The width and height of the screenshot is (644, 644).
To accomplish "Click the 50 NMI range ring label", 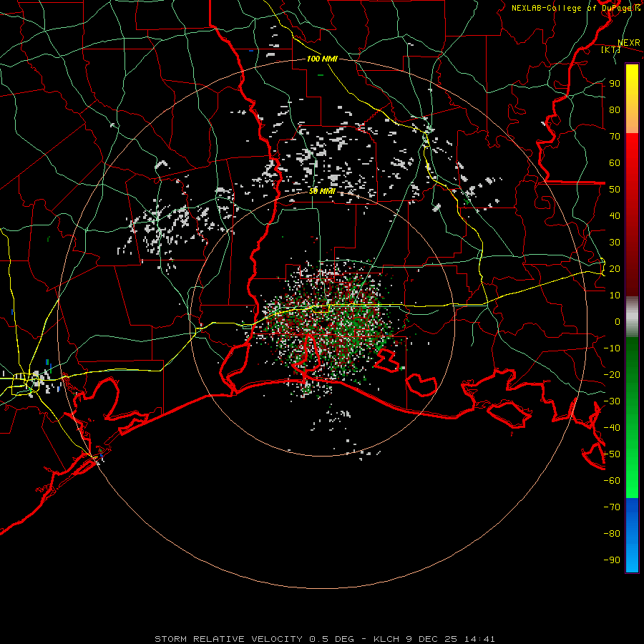I will tap(322, 191).
